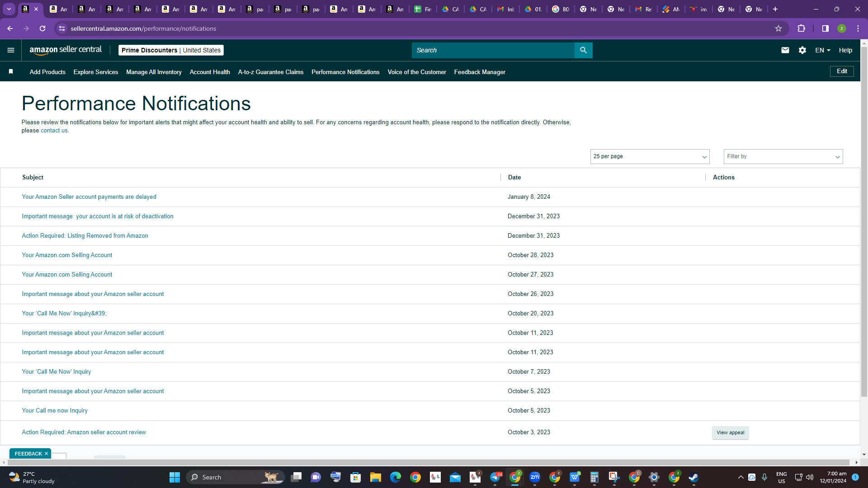868x488 pixels.
Task: Open File Explorer from the taskbar
Action: [x=375, y=477]
